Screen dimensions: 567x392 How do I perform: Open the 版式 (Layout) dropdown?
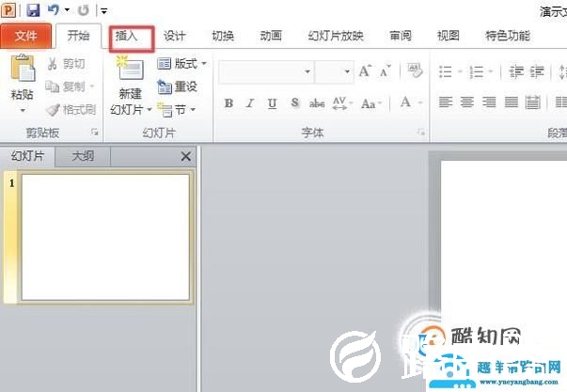[181, 64]
